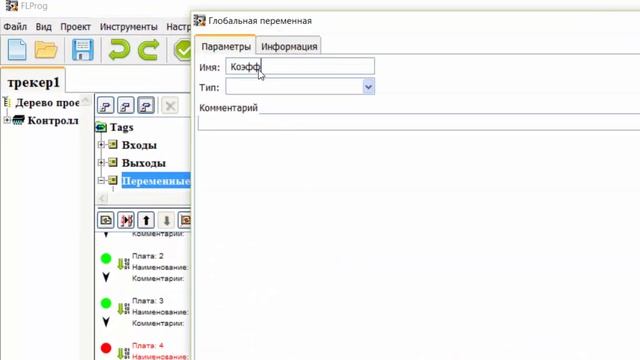Click the Контролл chip icon in project tree
Image resolution: width=640 pixels, height=360 pixels.
point(18,120)
